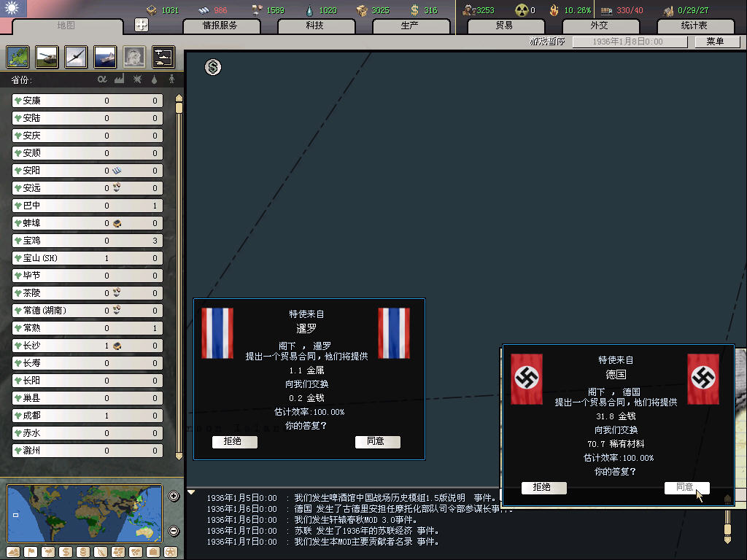Screen dimensions: 747x560
Task: Select province row 常德 (湖南)
Action: coord(88,311)
